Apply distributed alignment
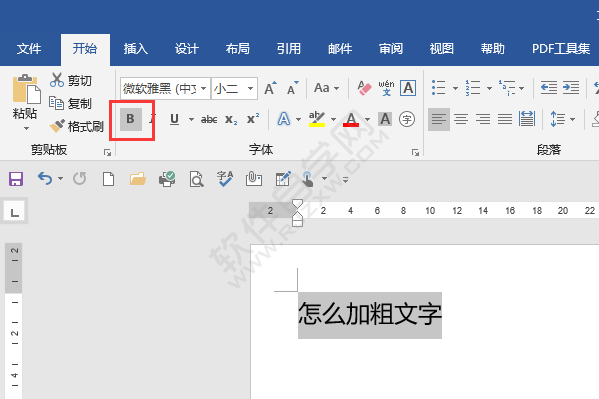The height and width of the screenshot is (399, 599). (527, 119)
